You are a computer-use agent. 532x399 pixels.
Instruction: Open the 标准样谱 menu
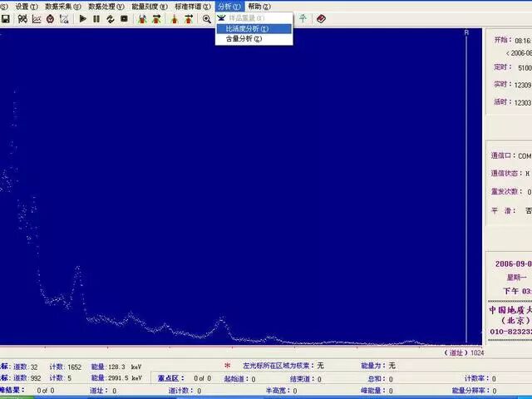(x=193, y=7)
